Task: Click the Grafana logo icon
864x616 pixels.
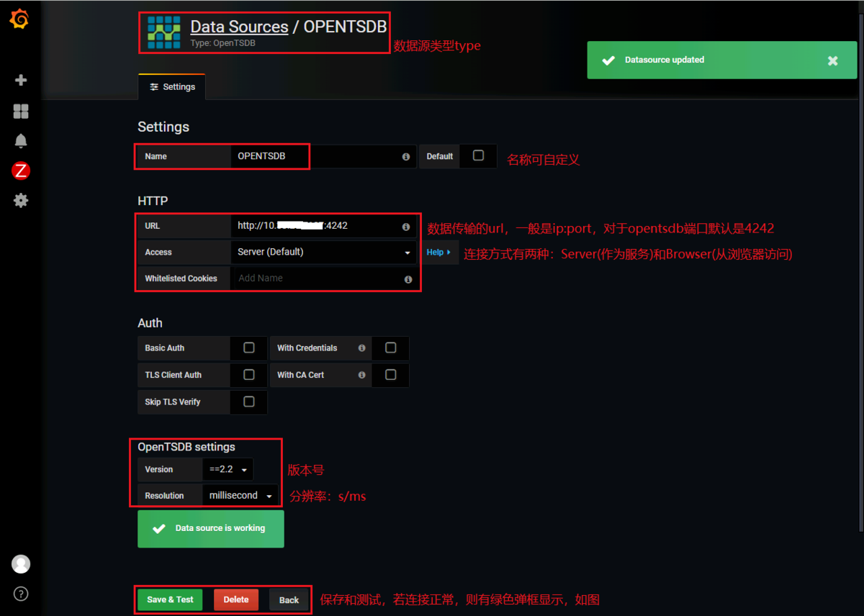Action: tap(20, 20)
